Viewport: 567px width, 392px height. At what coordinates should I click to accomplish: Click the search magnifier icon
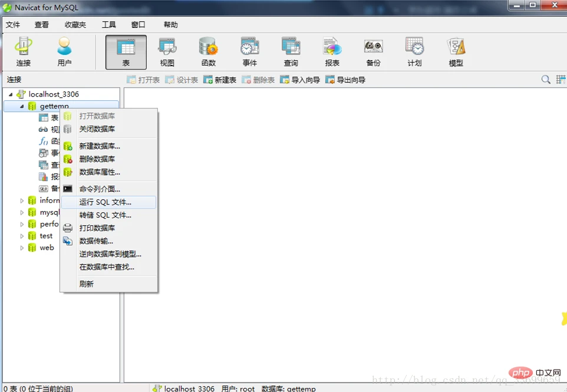point(546,79)
